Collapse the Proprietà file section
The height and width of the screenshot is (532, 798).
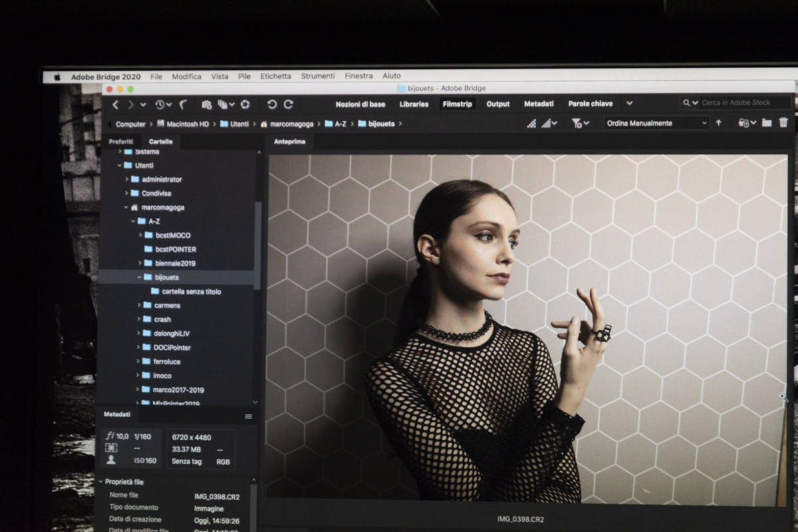coord(101,482)
